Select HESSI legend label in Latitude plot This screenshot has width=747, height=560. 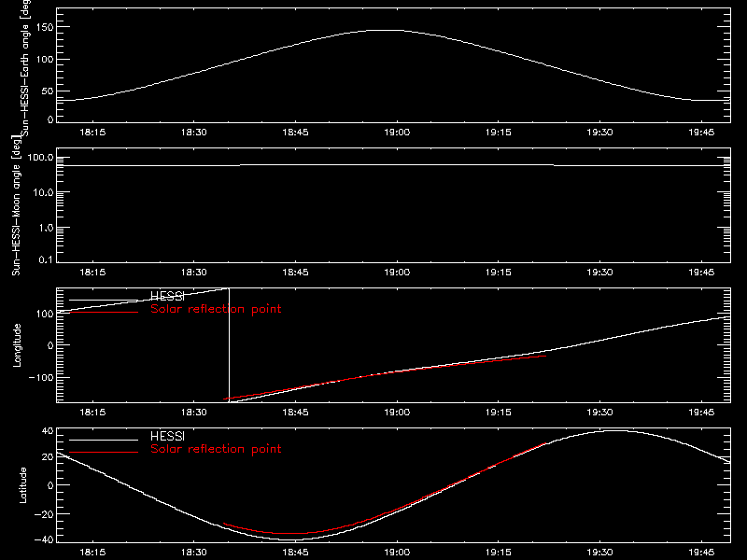pyautogui.click(x=167, y=436)
